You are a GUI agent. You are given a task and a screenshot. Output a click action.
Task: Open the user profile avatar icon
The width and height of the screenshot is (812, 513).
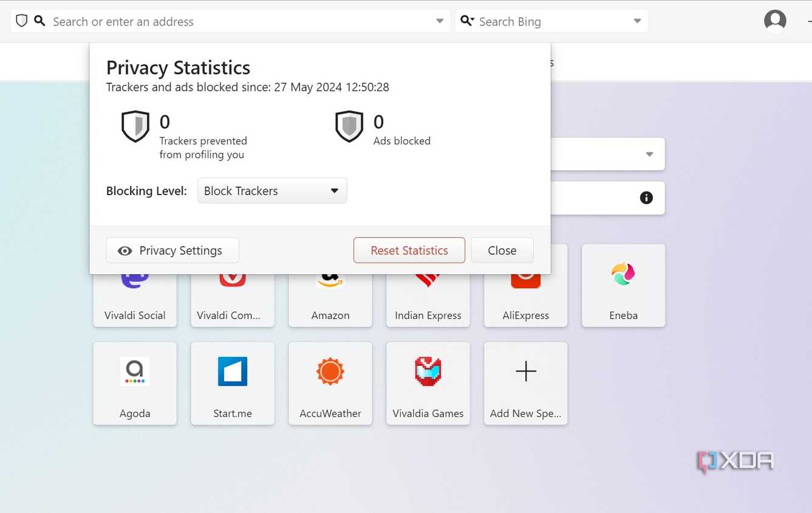775,21
